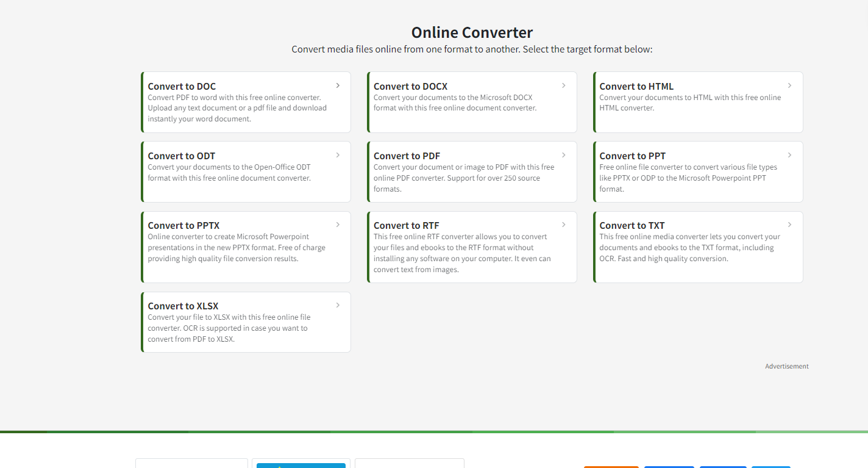Click the chevron arrow on Convert to PPT

pos(789,156)
